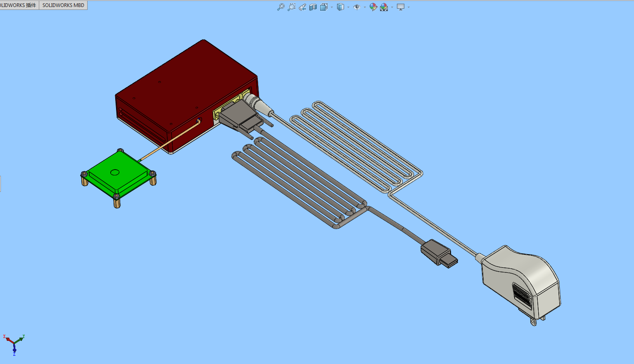Select the coiled white power cable
The image size is (634, 364).
click(x=356, y=147)
